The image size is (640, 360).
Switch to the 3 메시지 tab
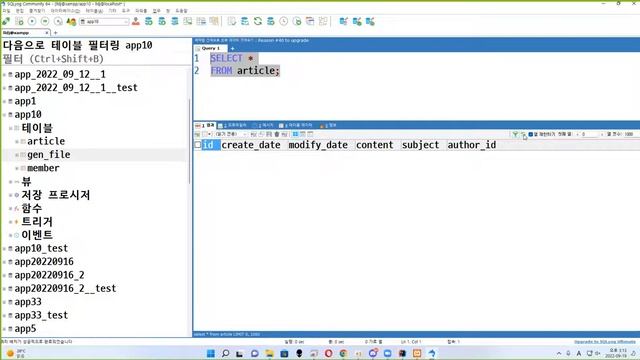(262, 125)
